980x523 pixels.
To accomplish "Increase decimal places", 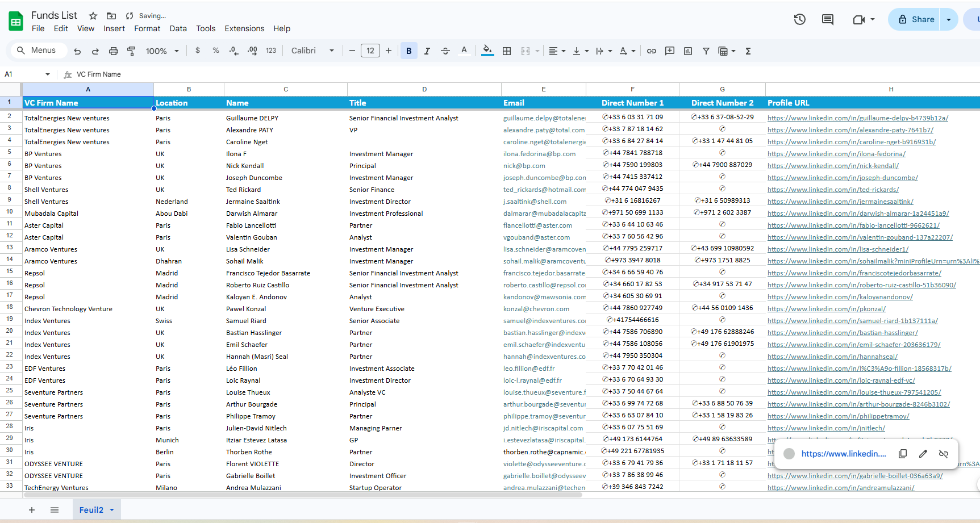I will click(252, 51).
